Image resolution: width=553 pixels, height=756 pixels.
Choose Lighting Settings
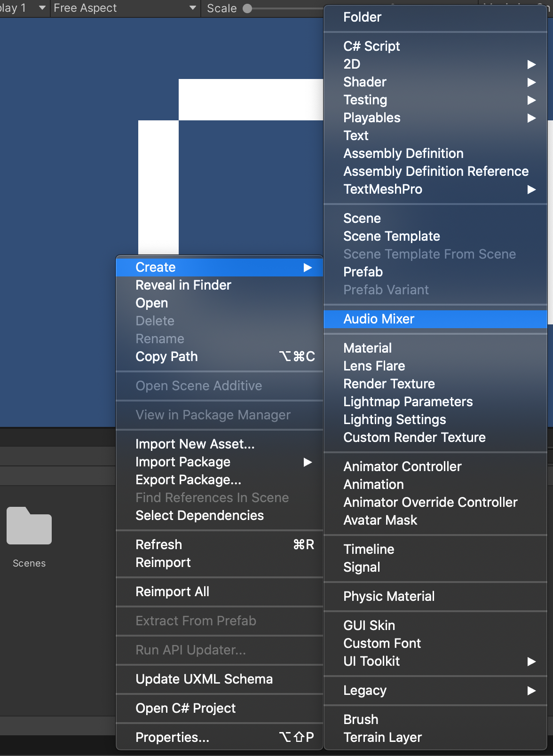(x=435, y=419)
